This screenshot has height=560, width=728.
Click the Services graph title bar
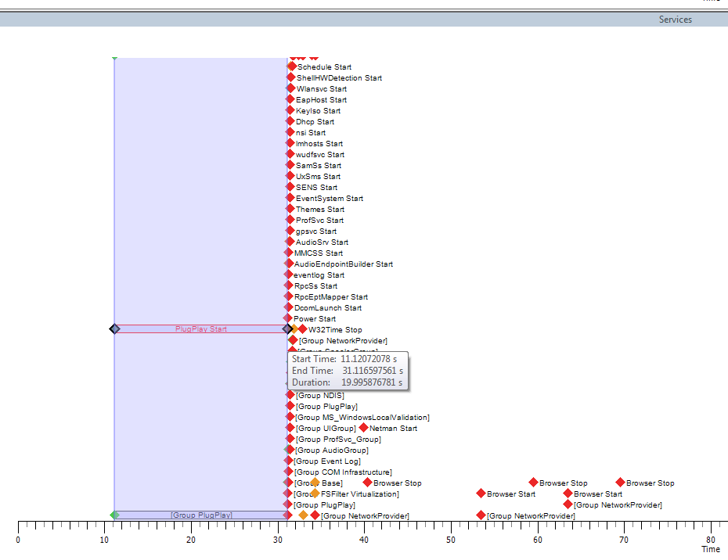click(x=364, y=20)
